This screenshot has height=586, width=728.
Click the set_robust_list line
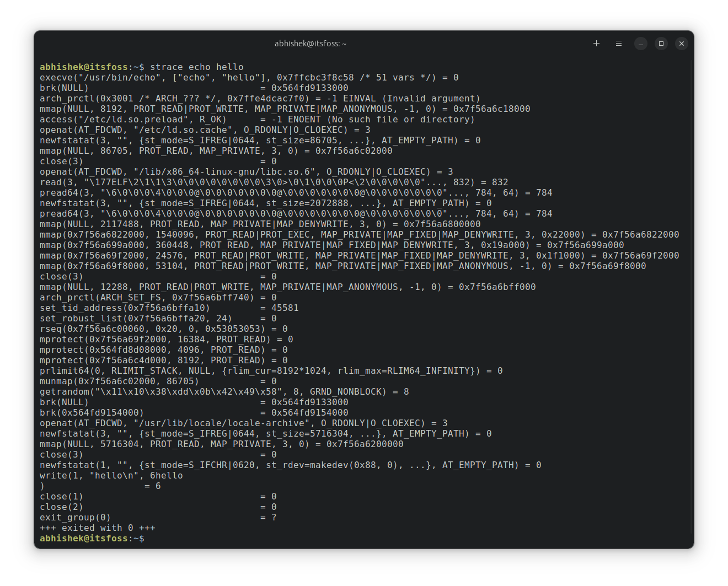tap(158, 319)
